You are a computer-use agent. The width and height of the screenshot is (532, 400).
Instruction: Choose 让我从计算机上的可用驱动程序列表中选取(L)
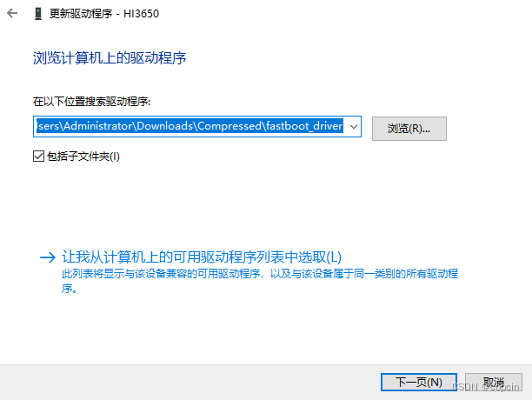(x=202, y=257)
